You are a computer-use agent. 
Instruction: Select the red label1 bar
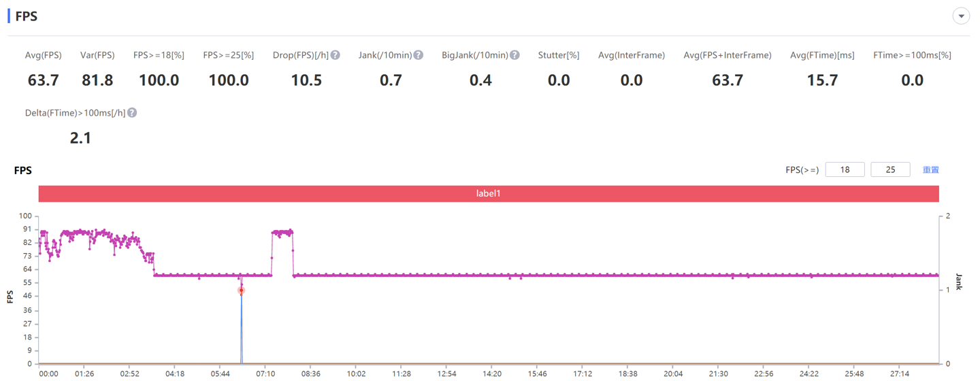[x=489, y=193]
